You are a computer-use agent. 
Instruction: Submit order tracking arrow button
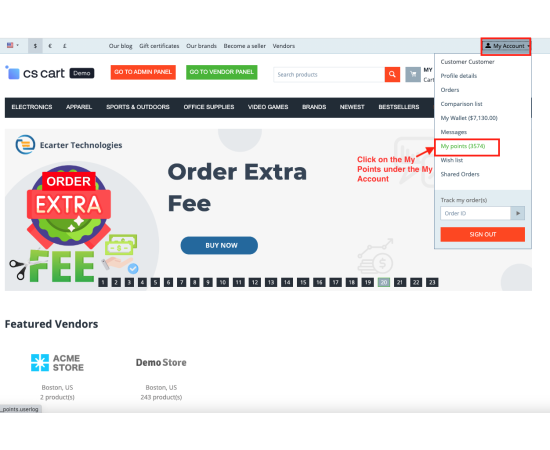pyautogui.click(x=518, y=213)
